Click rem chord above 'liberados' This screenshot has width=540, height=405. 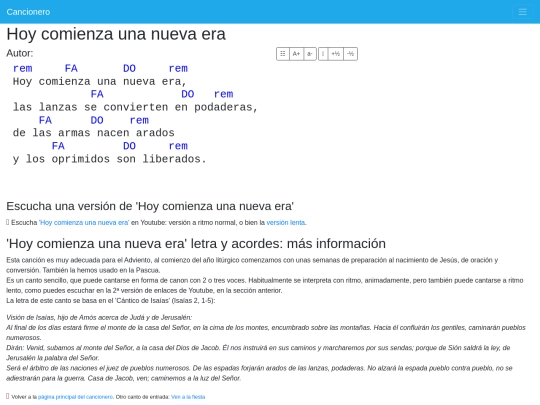[178, 146]
